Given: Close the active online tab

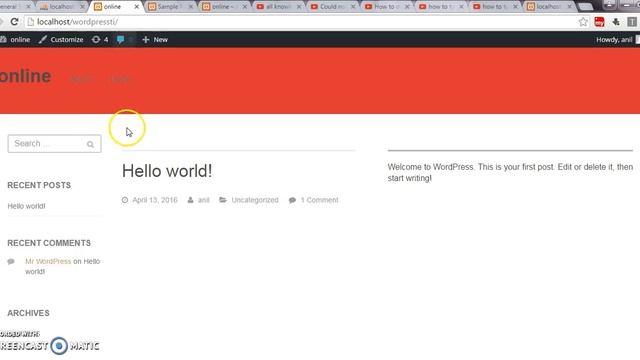Looking at the screenshot, I should [x=137, y=7].
